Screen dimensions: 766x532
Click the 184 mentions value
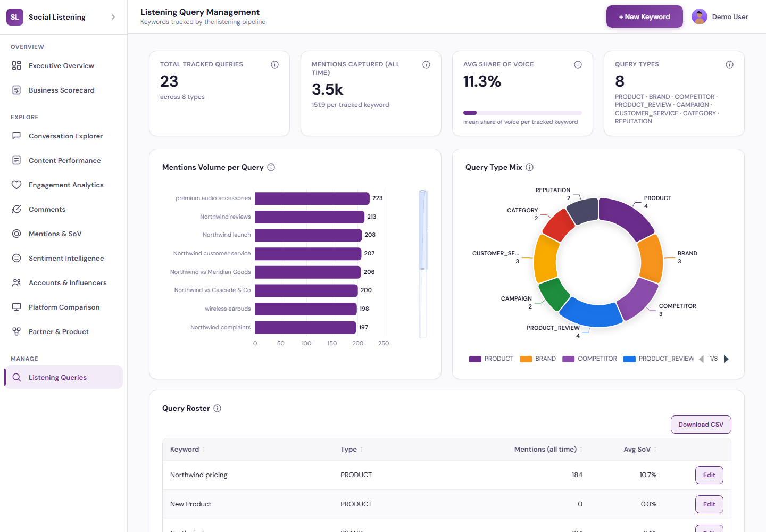(x=577, y=475)
